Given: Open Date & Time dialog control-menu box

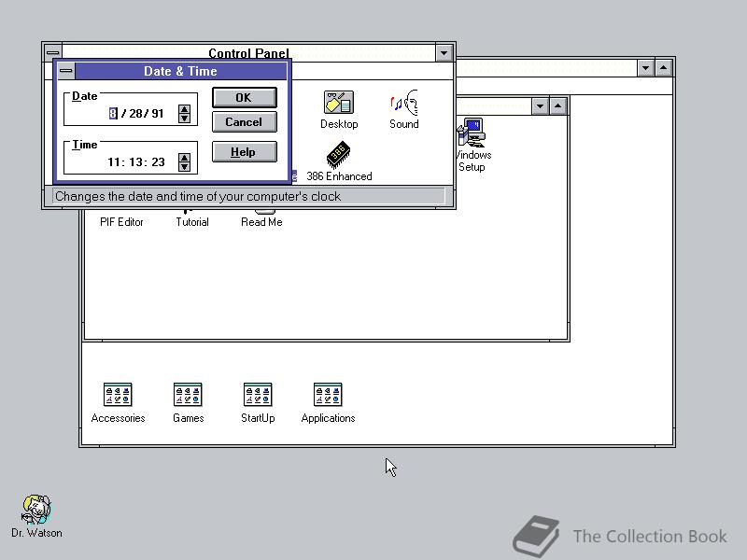Looking at the screenshot, I should click(66, 71).
